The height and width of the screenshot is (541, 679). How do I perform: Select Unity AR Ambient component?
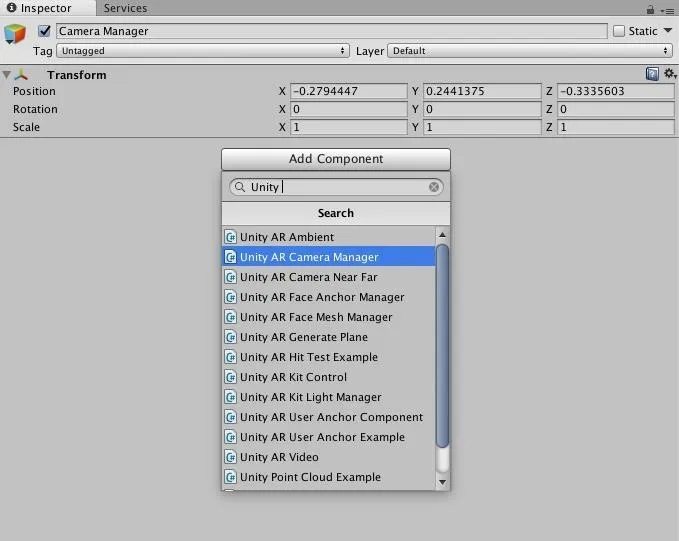click(x=329, y=237)
